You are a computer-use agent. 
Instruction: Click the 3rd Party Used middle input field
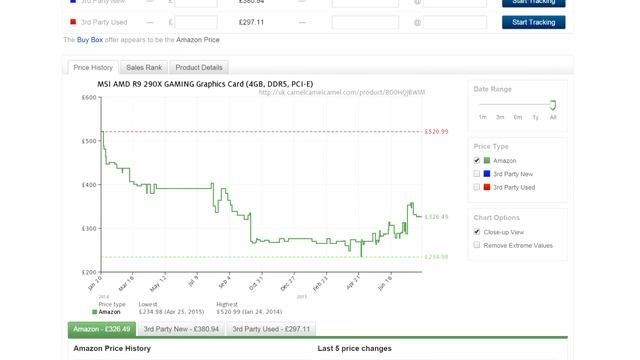click(365, 22)
